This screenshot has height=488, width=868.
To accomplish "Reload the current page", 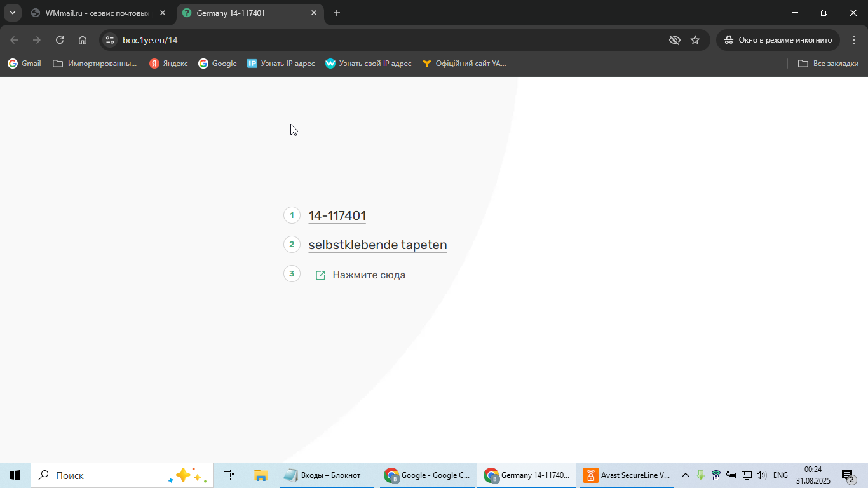I will 60,40.
